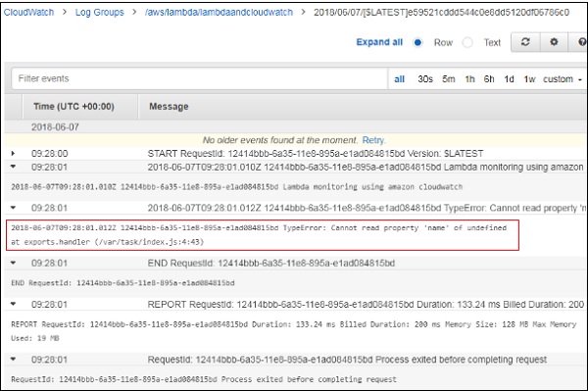Click the Expand all link
This screenshot has width=588, height=391.
(379, 42)
